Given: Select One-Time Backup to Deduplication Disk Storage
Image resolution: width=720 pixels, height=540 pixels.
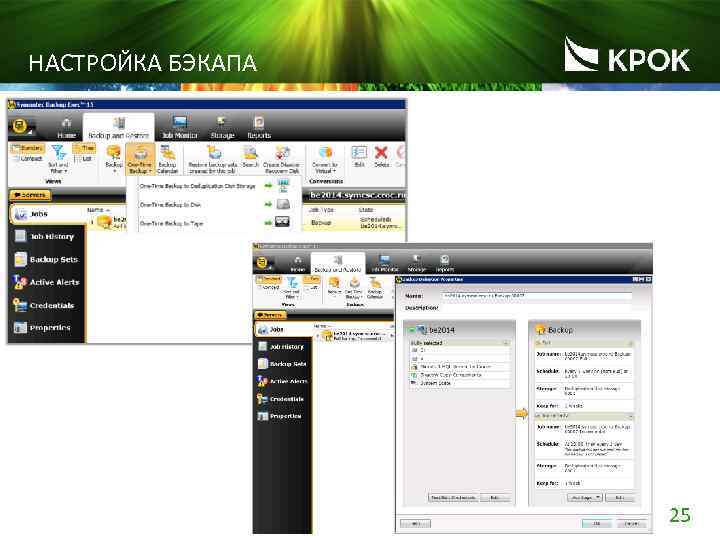Looking at the screenshot, I should pyautogui.click(x=214, y=186).
